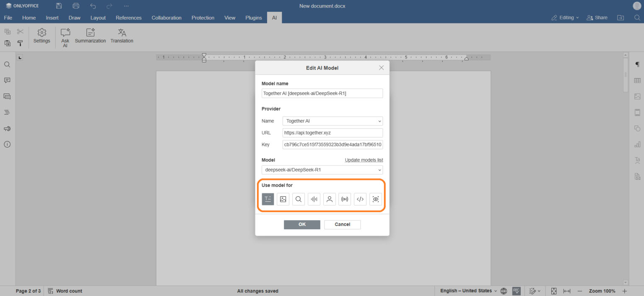644x296 pixels.
Task: Switch to the Plugins tab
Action: click(x=254, y=18)
